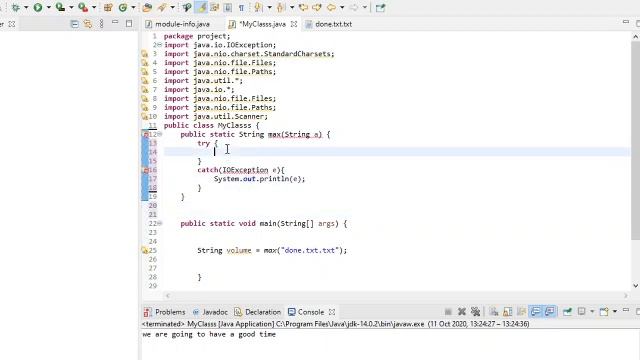Viewport: 640px width, 360px height.
Task: Click the warning marker on line 25
Action: (144, 251)
